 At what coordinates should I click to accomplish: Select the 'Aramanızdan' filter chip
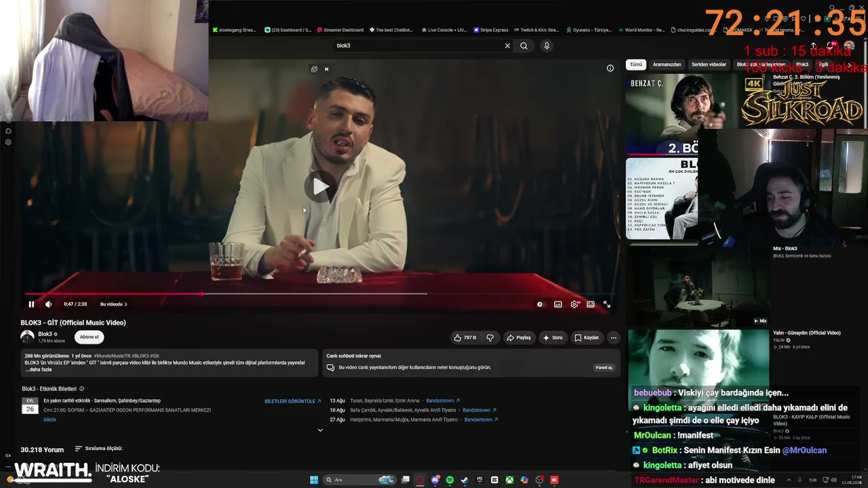[667, 64]
